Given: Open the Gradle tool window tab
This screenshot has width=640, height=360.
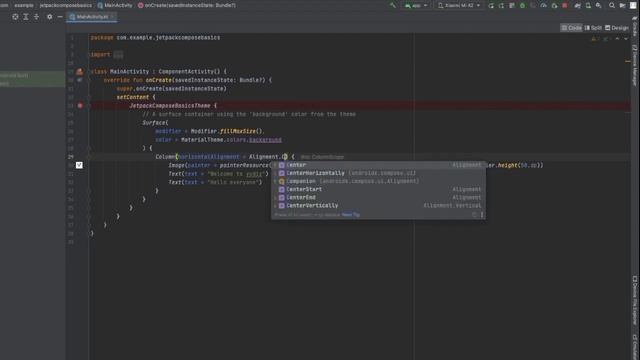Looking at the screenshot, I should coord(636,27).
